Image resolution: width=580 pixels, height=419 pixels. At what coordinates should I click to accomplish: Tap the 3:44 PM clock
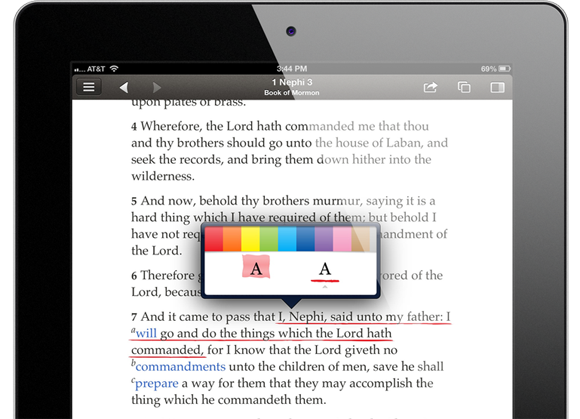tap(292, 69)
